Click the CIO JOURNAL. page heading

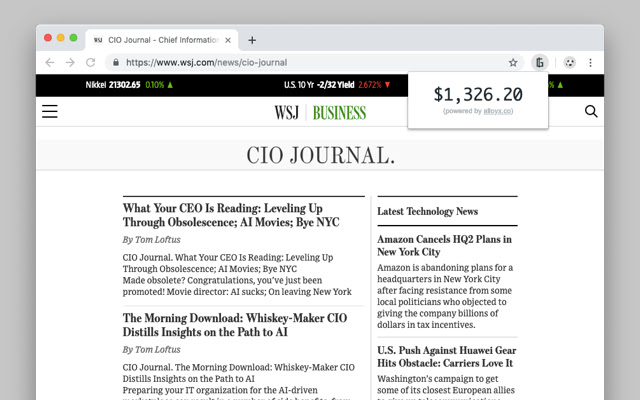320,156
